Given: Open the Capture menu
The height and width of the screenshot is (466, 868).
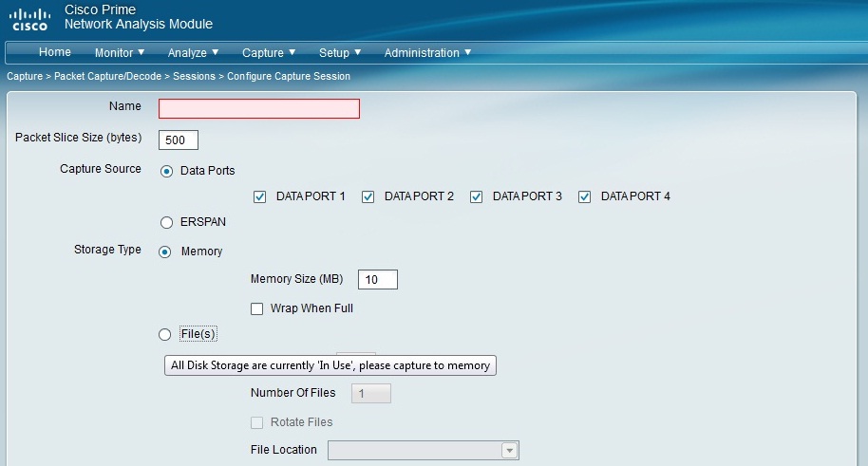Looking at the screenshot, I should [269, 52].
